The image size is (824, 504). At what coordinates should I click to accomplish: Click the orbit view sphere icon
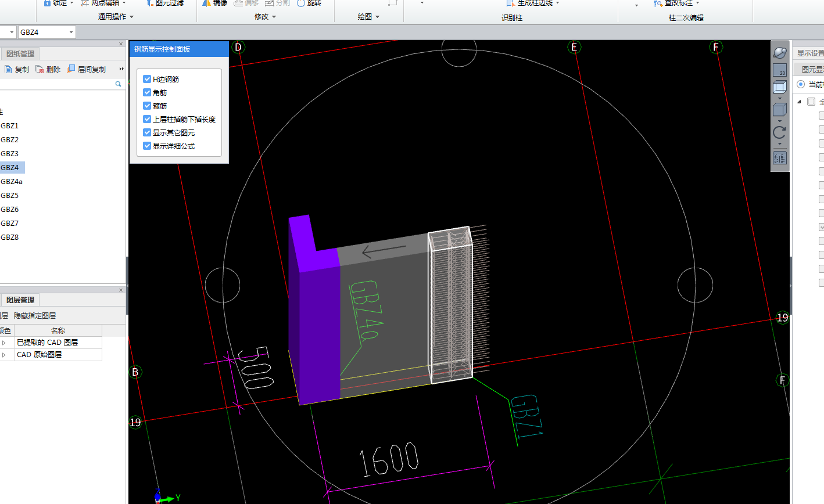[x=780, y=53]
